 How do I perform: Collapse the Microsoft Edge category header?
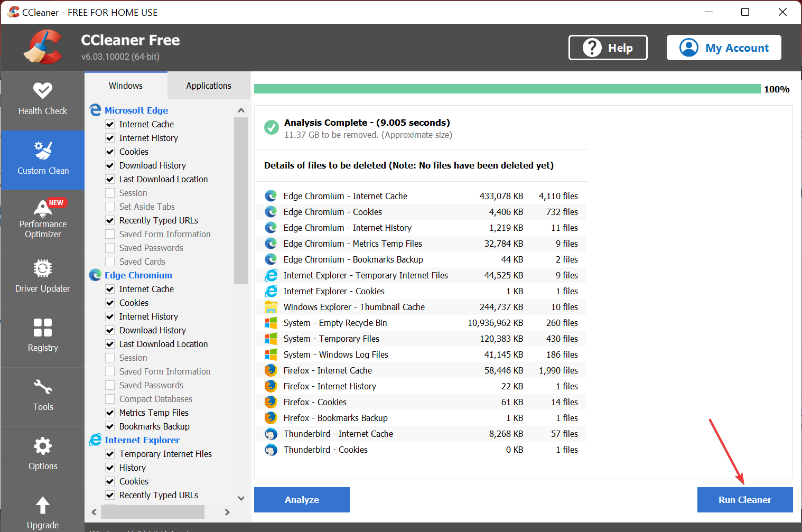(136, 110)
